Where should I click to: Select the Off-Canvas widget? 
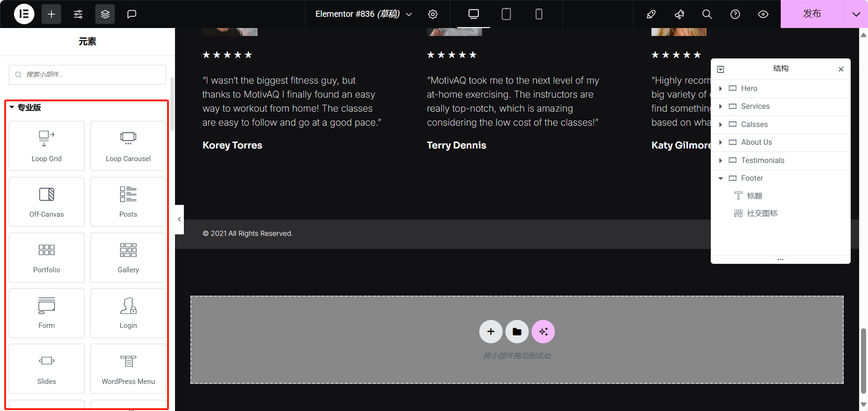pyautogui.click(x=47, y=202)
